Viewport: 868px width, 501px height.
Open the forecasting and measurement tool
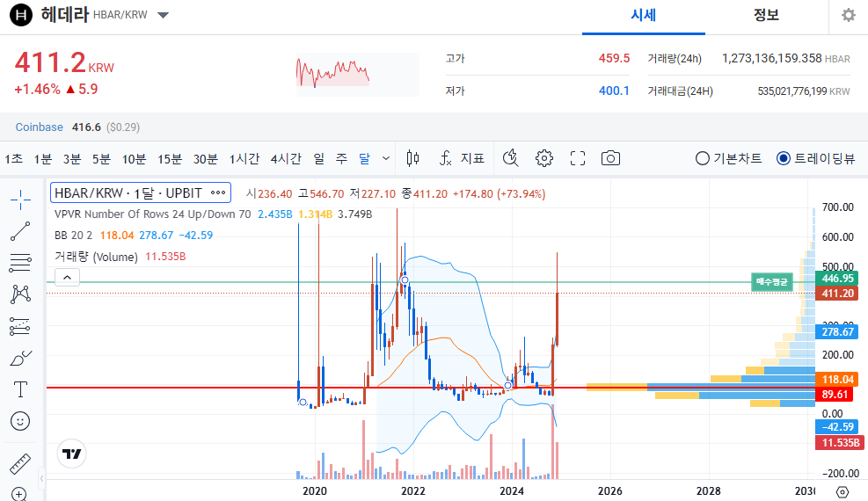(x=20, y=326)
